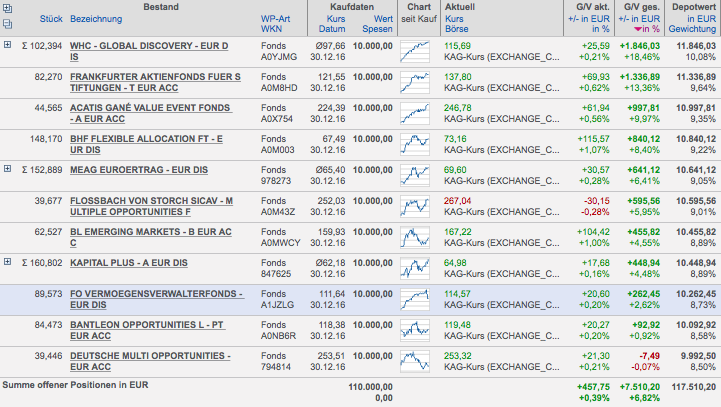The image size is (721, 407).
Task: Sort by Kaufdaten Wert header
Action: [x=383, y=19]
